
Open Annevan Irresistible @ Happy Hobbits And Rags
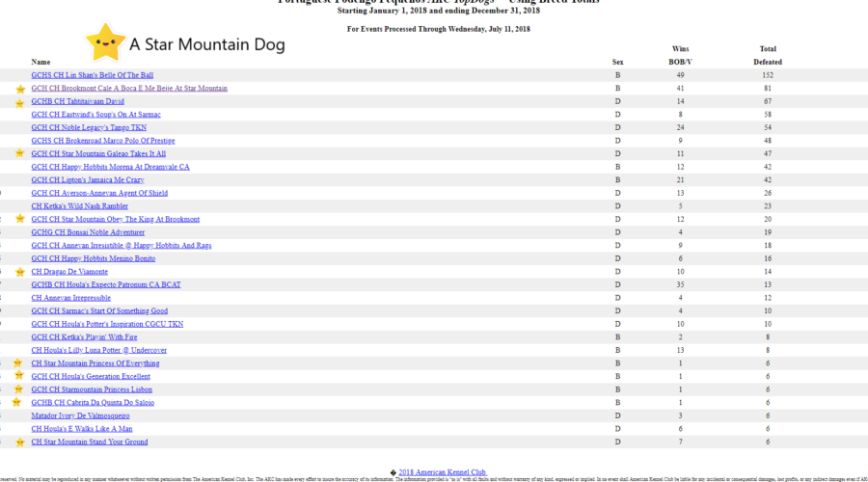122,246
